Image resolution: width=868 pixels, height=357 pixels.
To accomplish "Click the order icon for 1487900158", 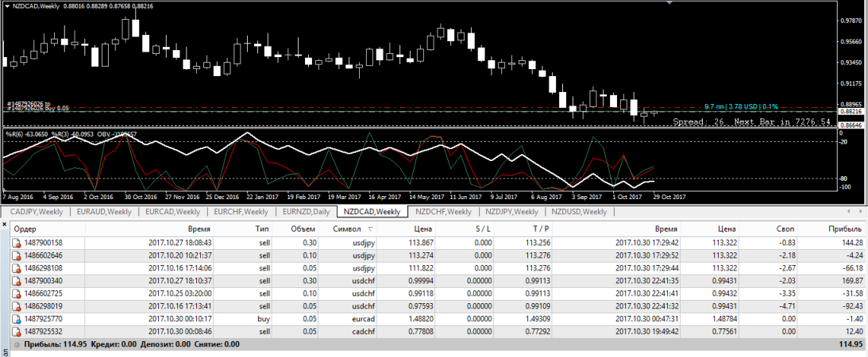I will tap(16, 242).
